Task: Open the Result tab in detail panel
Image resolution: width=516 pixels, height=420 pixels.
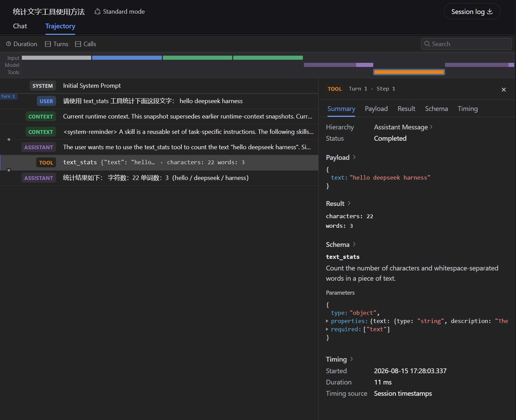Action: tap(406, 109)
